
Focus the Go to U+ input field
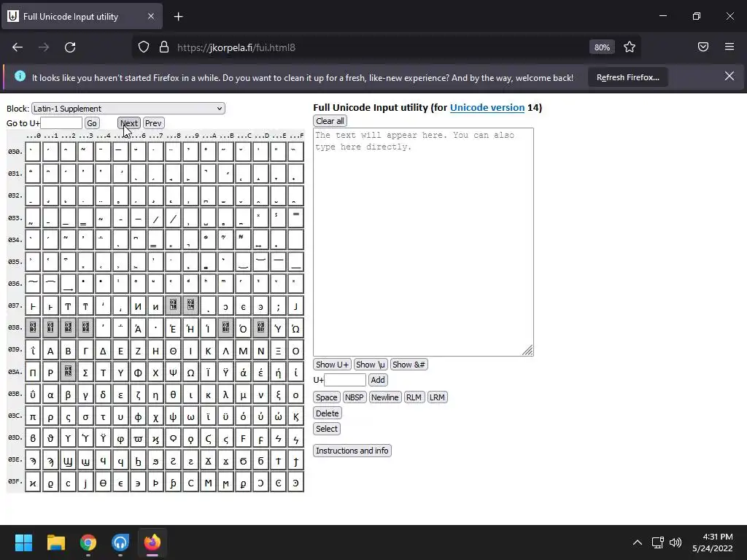click(x=61, y=122)
